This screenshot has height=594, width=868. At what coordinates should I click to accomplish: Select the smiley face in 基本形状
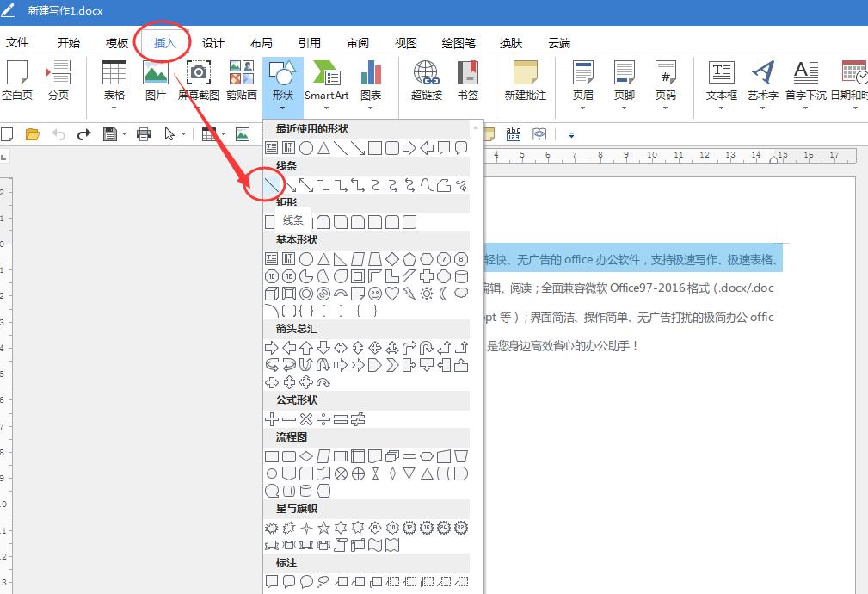(376, 293)
